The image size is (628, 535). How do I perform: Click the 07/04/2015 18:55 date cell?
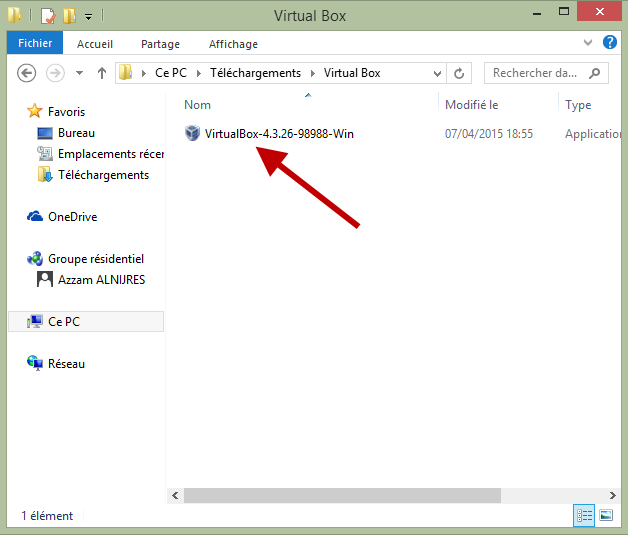pos(489,134)
